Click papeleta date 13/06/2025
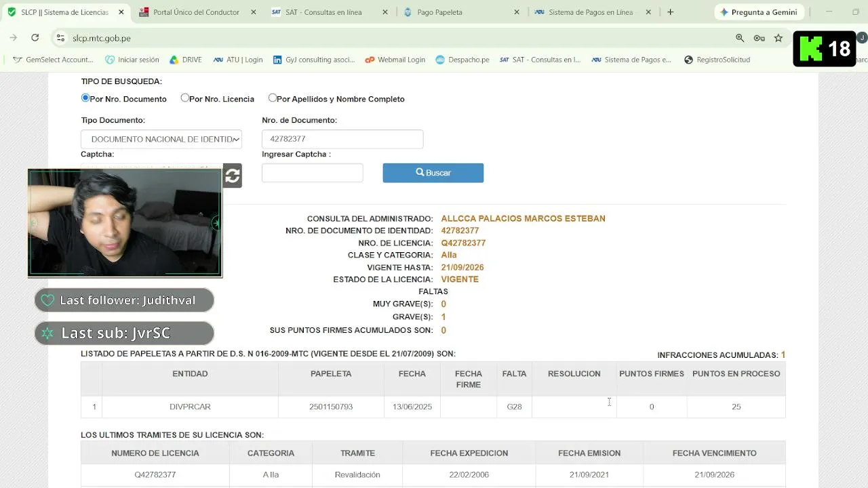The image size is (868, 488). point(412,407)
